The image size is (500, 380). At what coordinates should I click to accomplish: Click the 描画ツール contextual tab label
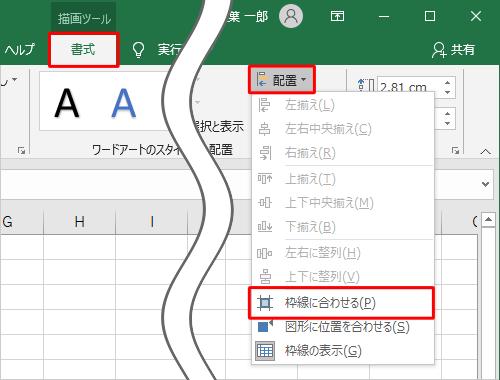(84, 19)
